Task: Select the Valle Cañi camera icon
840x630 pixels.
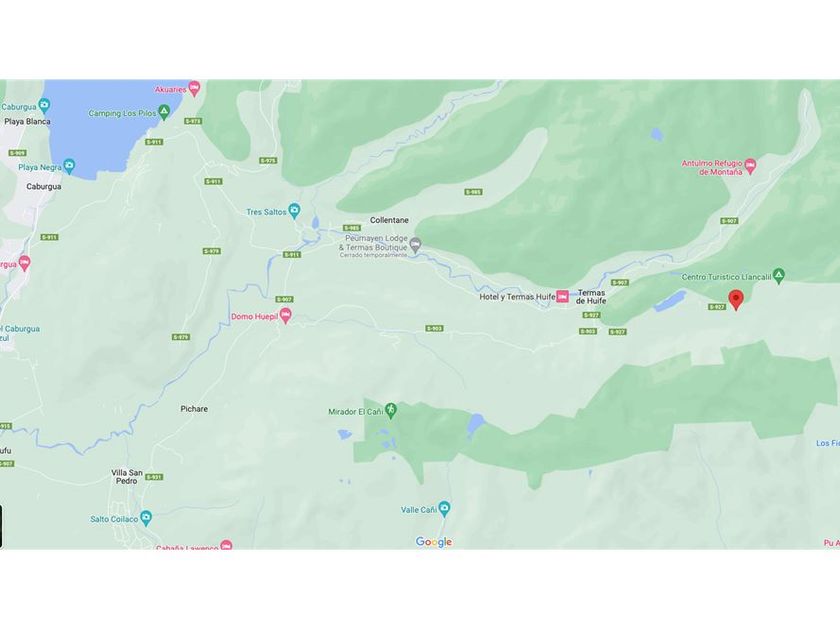Action: [x=444, y=509]
